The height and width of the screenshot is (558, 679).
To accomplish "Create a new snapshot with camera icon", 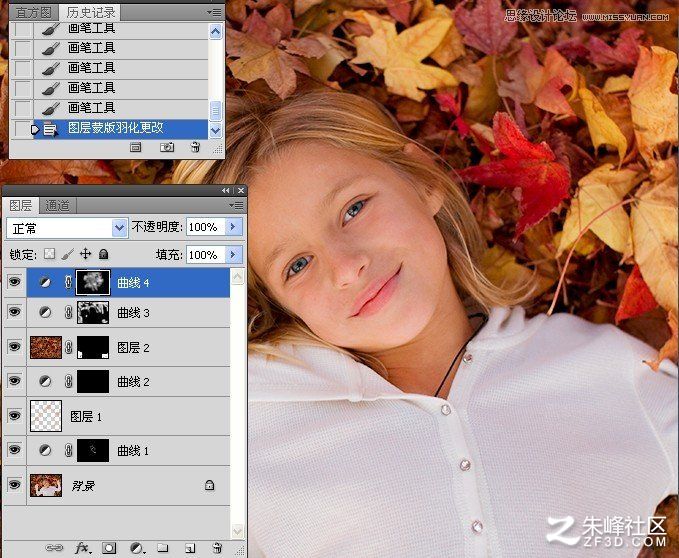I will click(x=167, y=148).
